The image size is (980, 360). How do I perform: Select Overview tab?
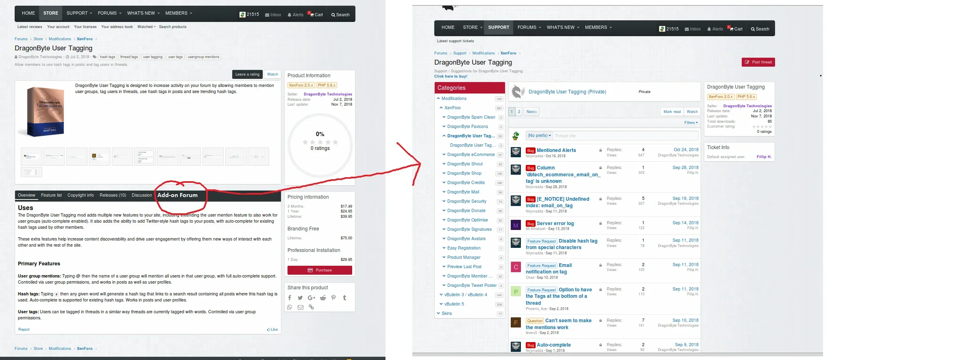pos(26,195)
